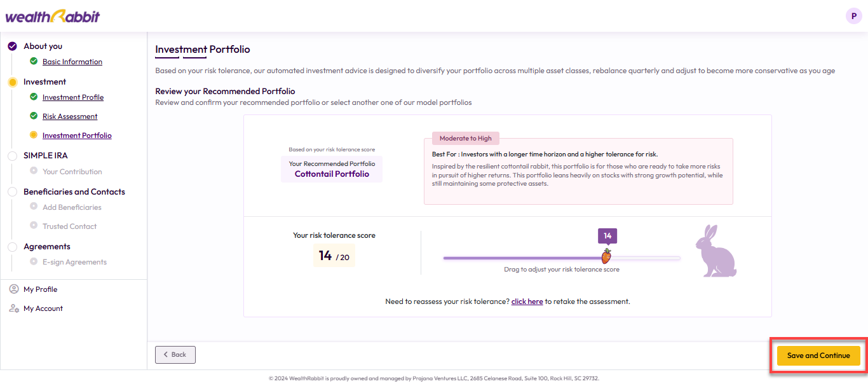Open Investment Portfolio step
The image size is (868, 386).
[77, 135]
